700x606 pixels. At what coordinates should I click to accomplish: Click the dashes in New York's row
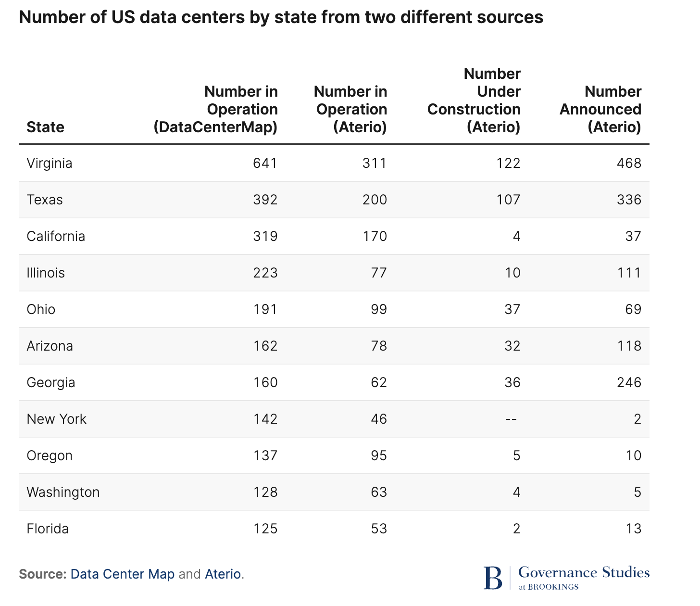pyautogui.click(x=511, y=419)
